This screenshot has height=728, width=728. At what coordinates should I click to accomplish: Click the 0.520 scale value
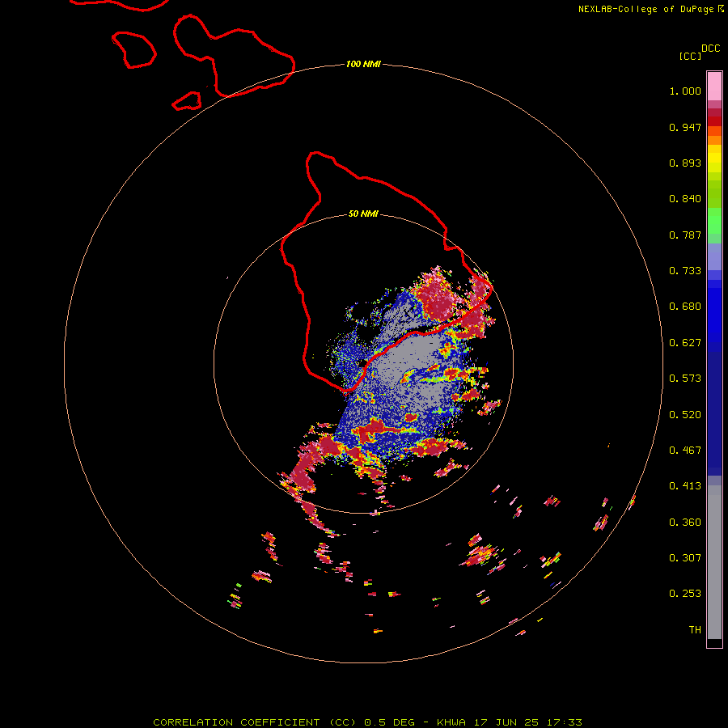pyautogui.click(x=685, y=415)
